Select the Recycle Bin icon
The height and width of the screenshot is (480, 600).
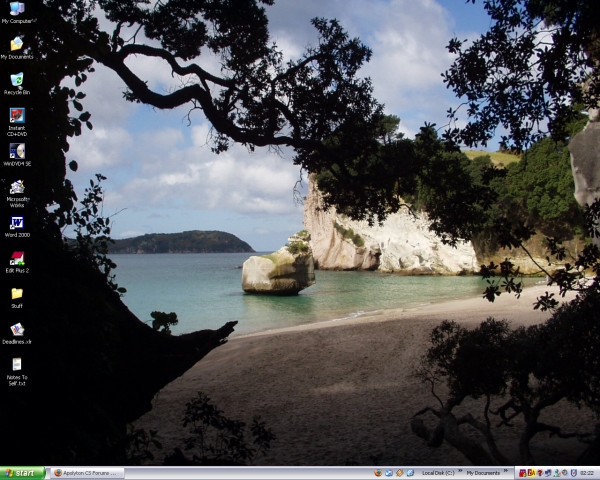[x=17, y=80]
